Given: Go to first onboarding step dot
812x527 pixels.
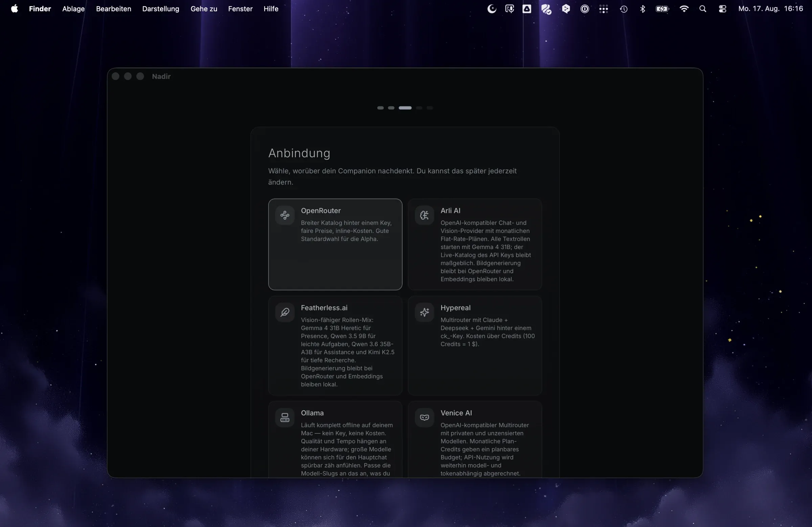Looking at the screenshot, I should (x=380, y=108).
